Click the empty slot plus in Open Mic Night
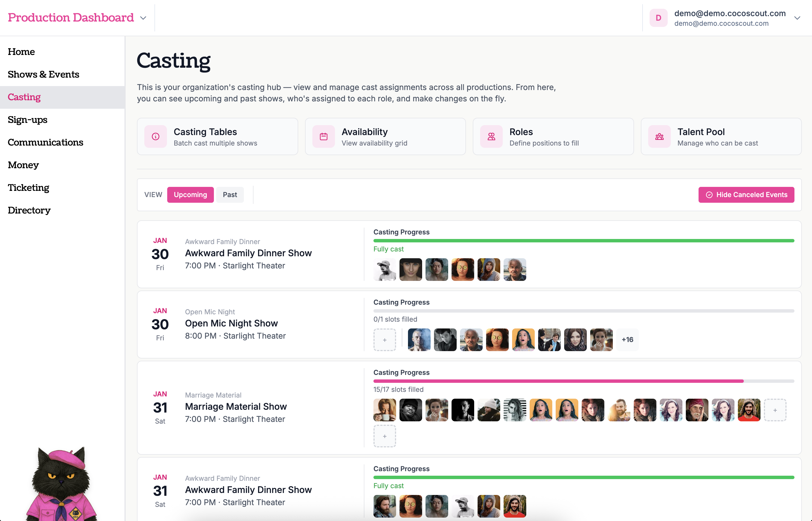Viewport: 812px width, 521px height. [385, 340]
